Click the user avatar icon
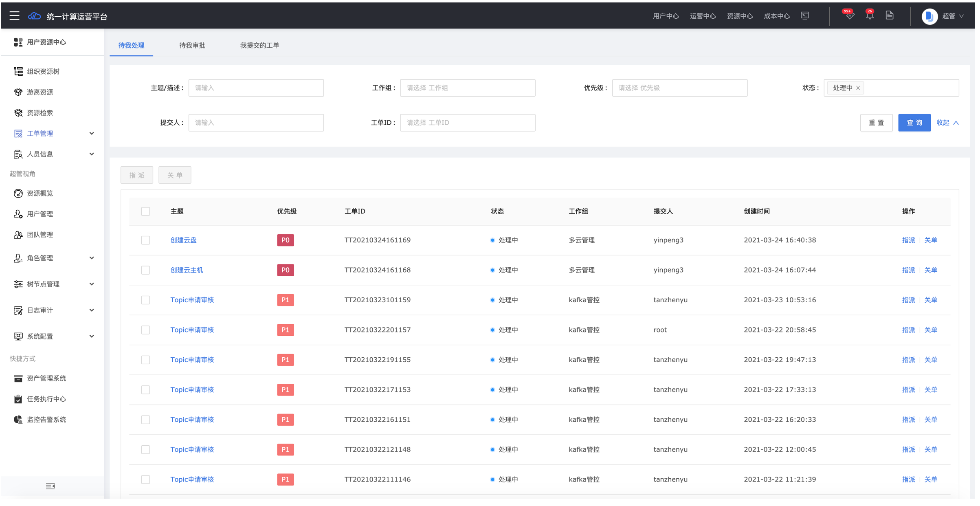This screenshot has height=506, width=980. (x=929, y=16)
